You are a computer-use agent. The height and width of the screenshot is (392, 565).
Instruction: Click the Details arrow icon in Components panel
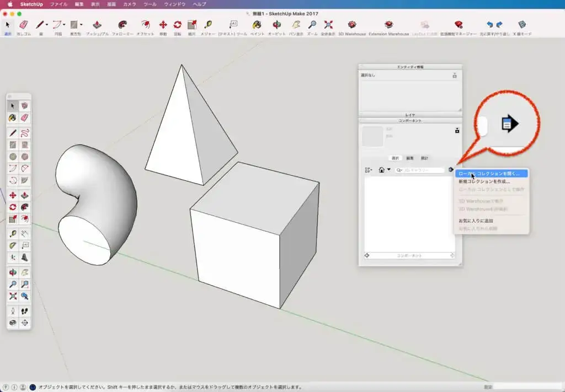pos(451,170)
